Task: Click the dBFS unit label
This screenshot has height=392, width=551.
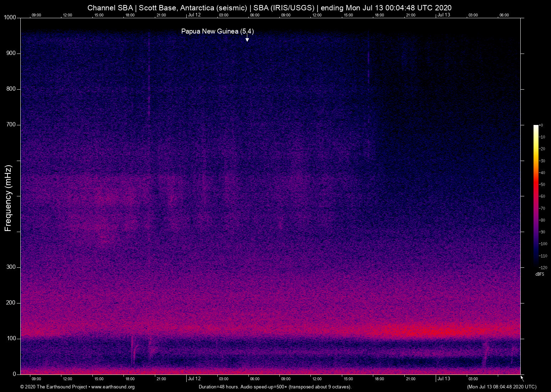Action: click(x=540, y=274)
